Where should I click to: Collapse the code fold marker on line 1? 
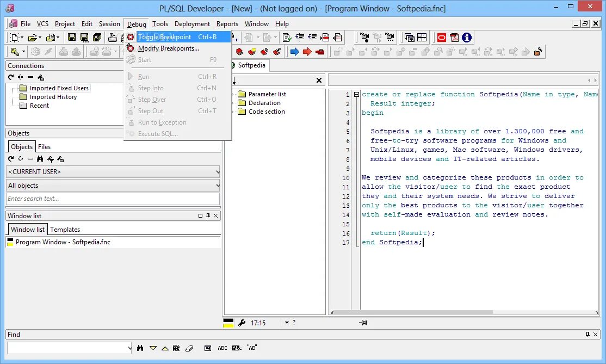point(356,94)
